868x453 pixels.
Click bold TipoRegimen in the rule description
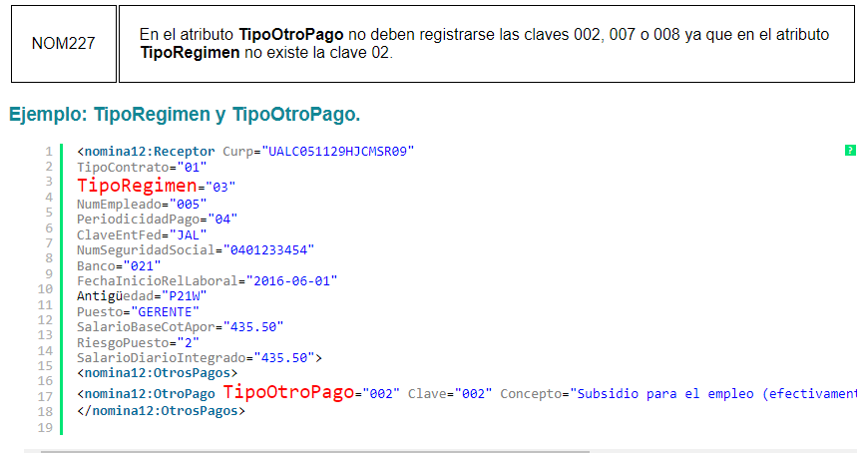click(190, 52)
